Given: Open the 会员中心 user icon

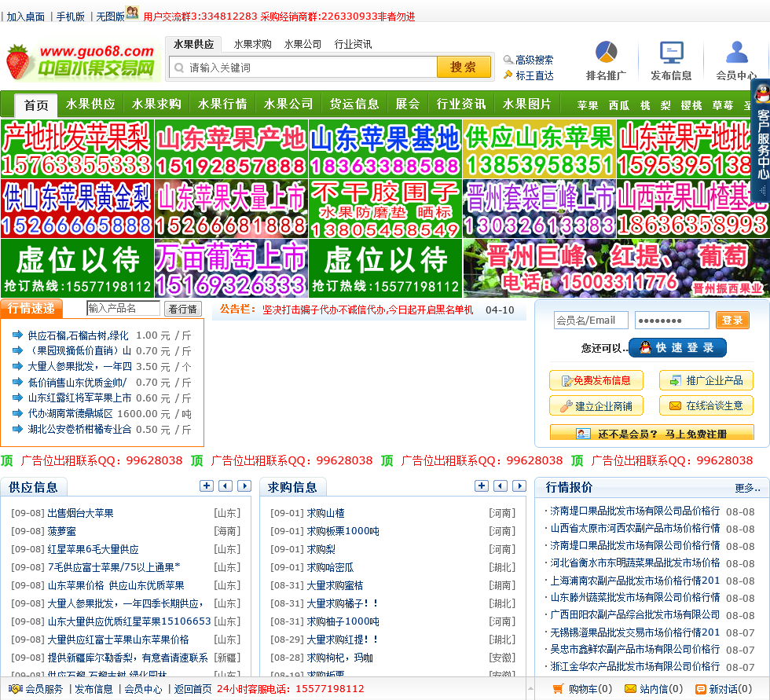Looking at the screenshot, I should tap(736, 52).
